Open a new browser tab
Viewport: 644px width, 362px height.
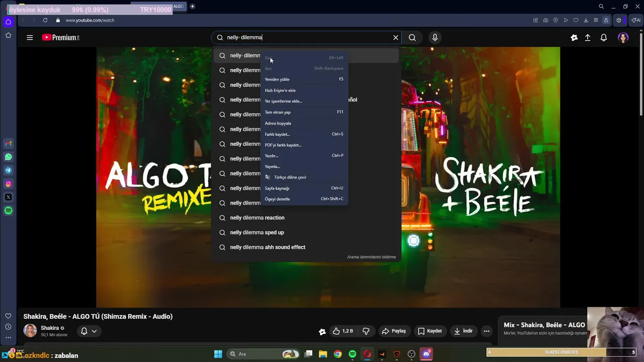(x=192, y=7)
